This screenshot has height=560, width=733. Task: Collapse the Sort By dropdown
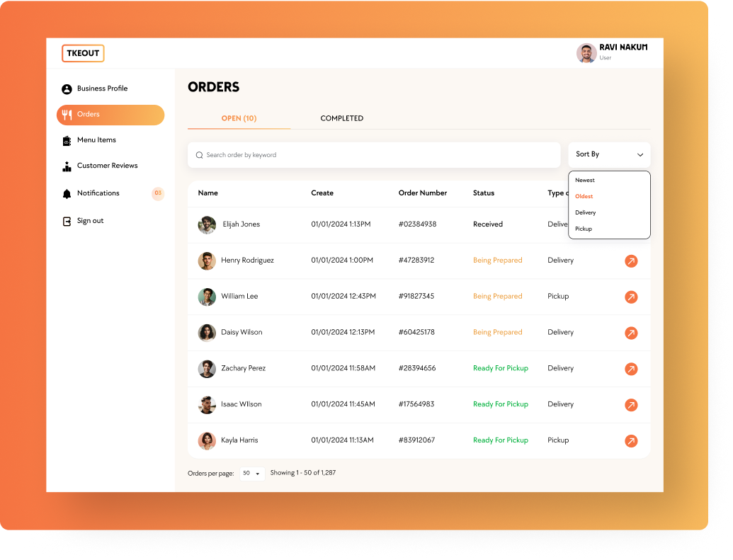[x=609, y=155]
